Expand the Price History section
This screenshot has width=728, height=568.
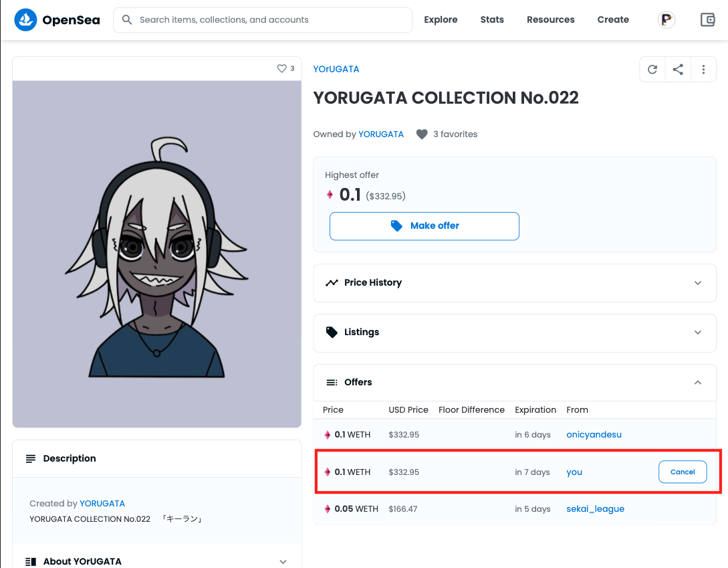coord(514,283)
